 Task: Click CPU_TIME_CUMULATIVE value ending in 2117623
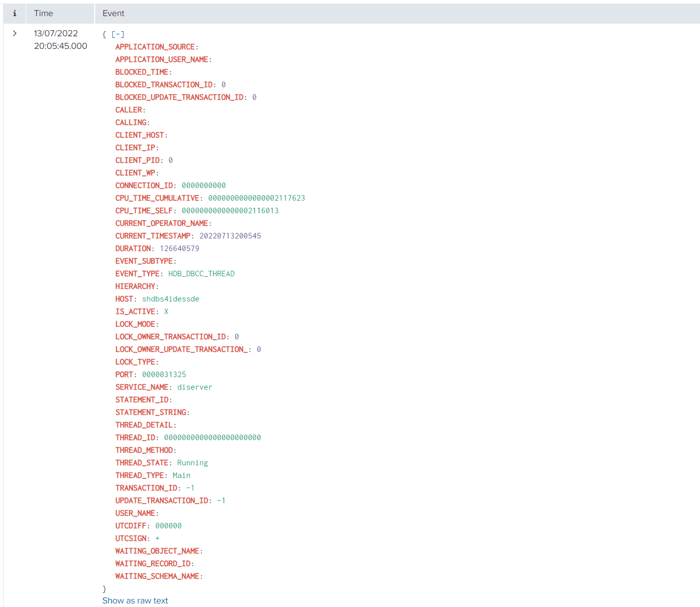click(x=257, y=198)
